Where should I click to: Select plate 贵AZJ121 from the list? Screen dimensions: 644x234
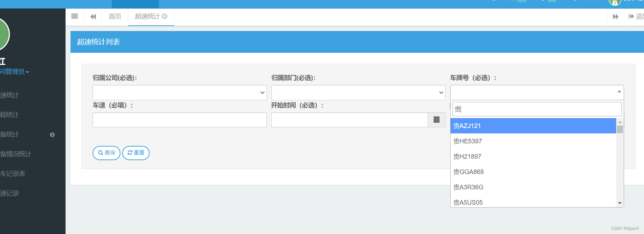click(x=533, y=126)
